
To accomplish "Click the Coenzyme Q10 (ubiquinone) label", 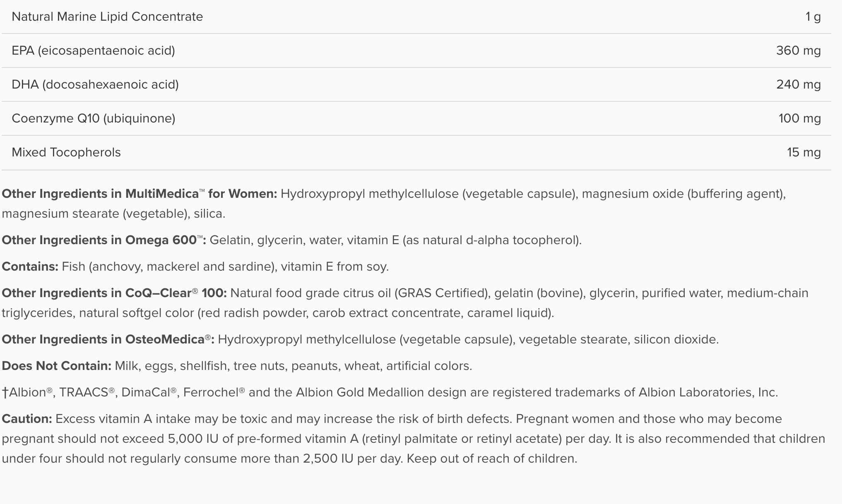I will pos(94,119).
